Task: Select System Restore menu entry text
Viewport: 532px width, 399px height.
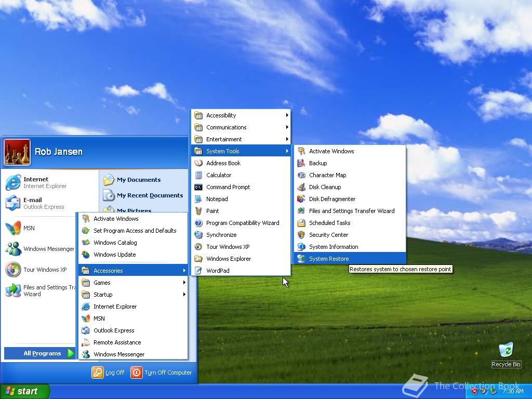Action: pos(329,259)
